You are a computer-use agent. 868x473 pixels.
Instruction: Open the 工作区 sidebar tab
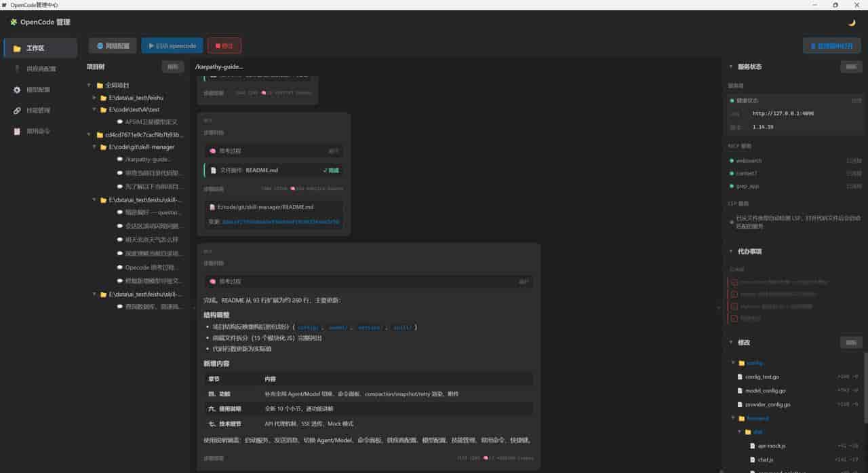pyautogui.click(x=40, y=48)
